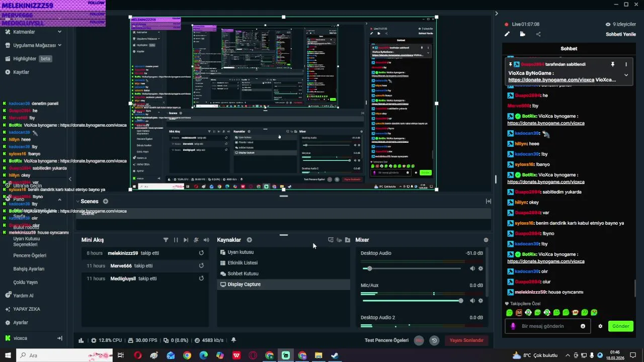
Task: Toggle the replay buffer button
Action: click(434, 340)
